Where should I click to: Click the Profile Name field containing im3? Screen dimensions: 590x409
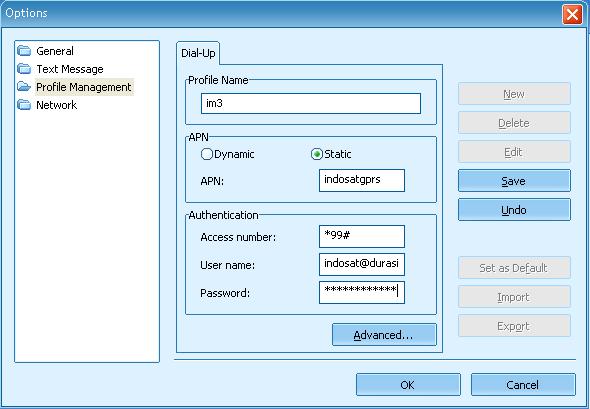(311, 103)
